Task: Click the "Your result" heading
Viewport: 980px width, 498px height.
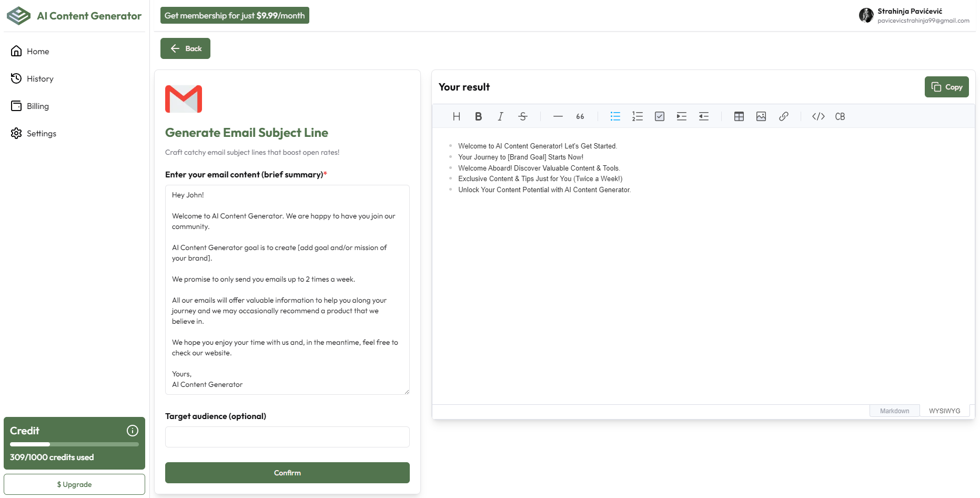Action: point(464,87)
